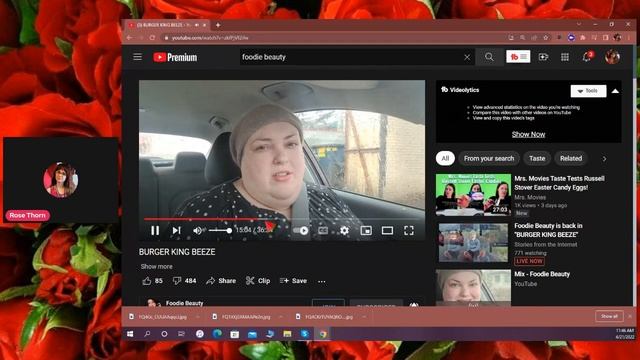The width and height of the screenshot is (640, 360).
Task: Open the Mail app in the taskbar
Action: click(252, 334)
